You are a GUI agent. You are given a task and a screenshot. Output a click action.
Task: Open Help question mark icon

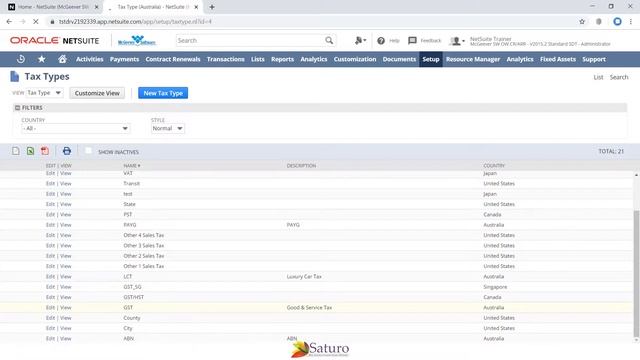381,40
